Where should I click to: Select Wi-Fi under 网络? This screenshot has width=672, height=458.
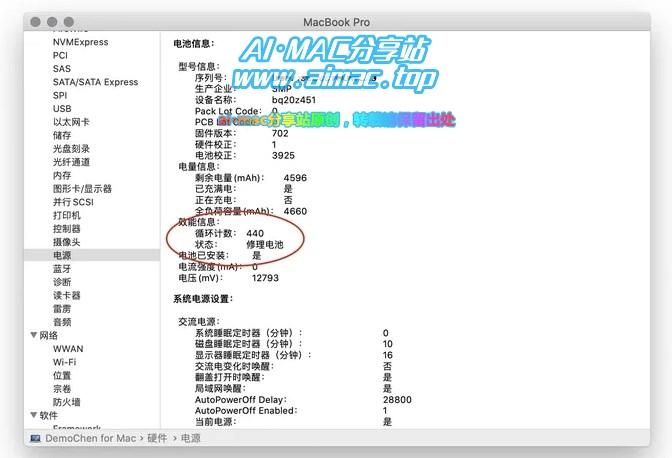[64, 362]
